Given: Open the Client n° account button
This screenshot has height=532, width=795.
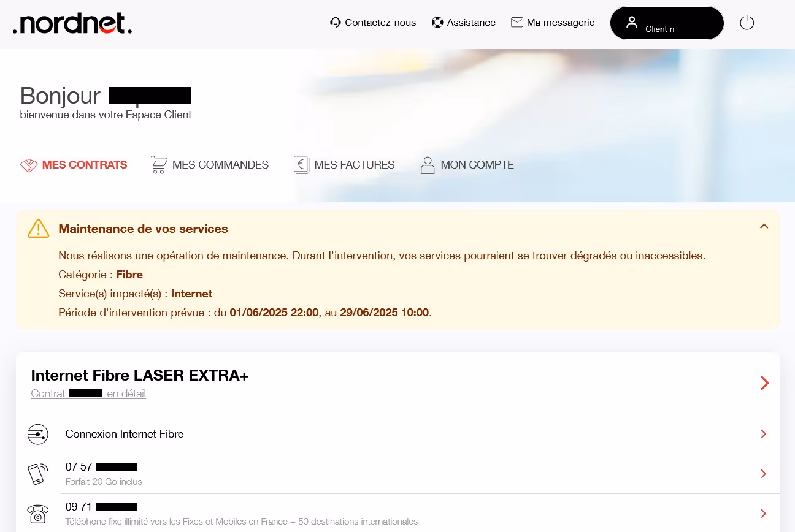Looking at the screenshot, I should [667, 23].
